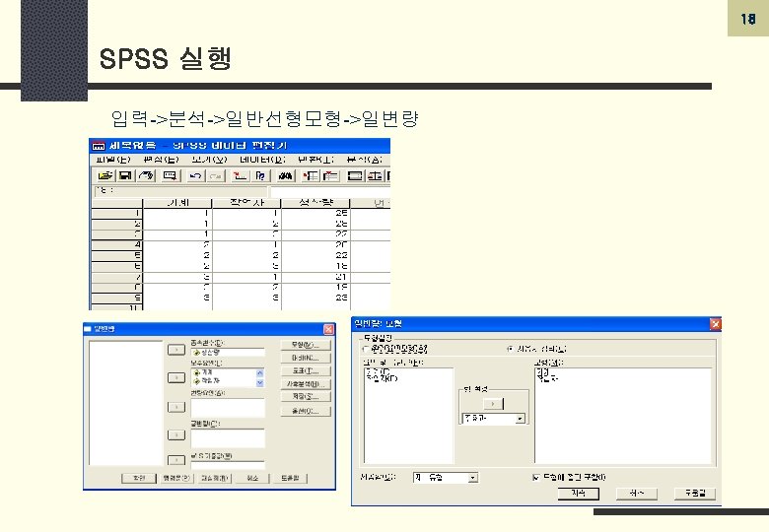Click the Split File toolbar icon
Image resolution: width=769 pixels, height=532 pixels.
(x=355, y=175)
